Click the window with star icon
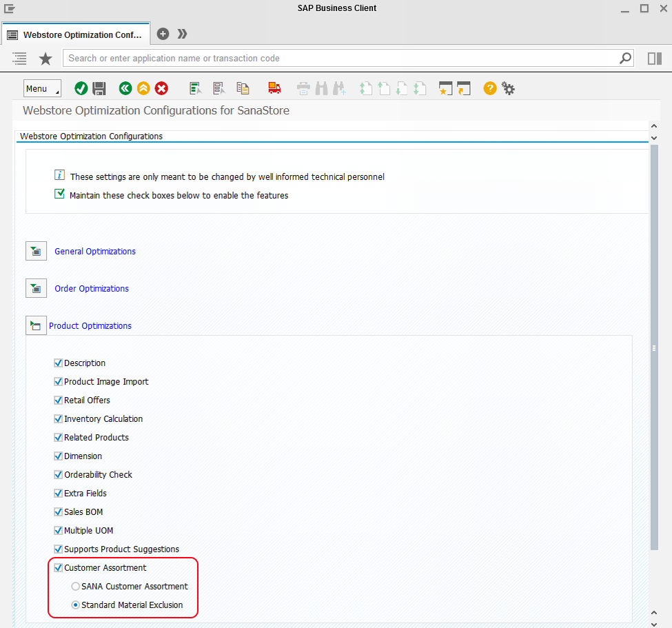The width and height of the screenshot is (672, 628). click(445, 89)
